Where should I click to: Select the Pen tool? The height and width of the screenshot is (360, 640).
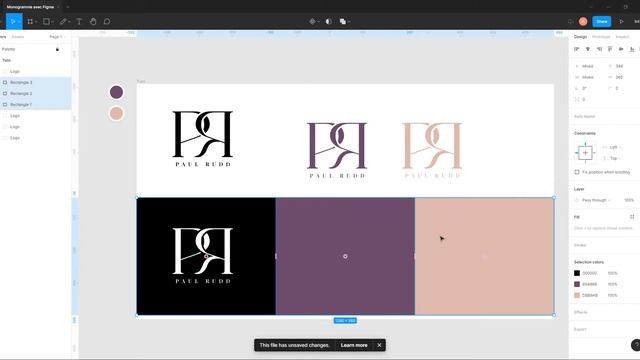63,22
